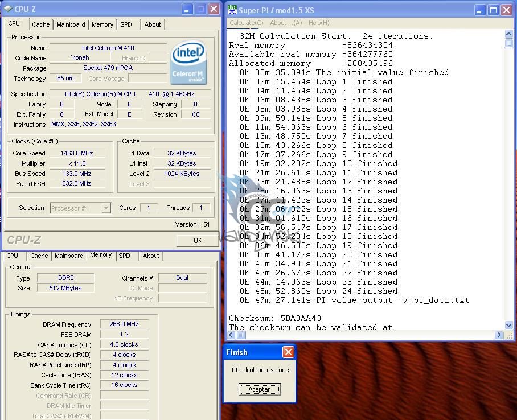Click the memory Type value DDR2
The height and width of the screenshot is (420, 517).
(65, 278)
